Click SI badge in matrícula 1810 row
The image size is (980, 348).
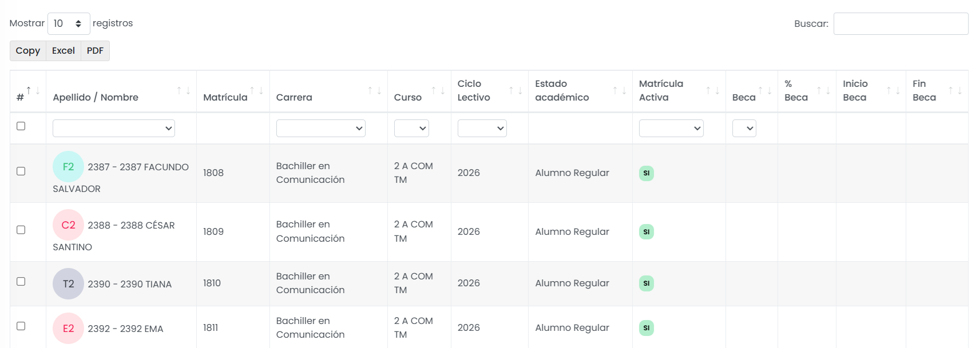[x=646, y=283]
